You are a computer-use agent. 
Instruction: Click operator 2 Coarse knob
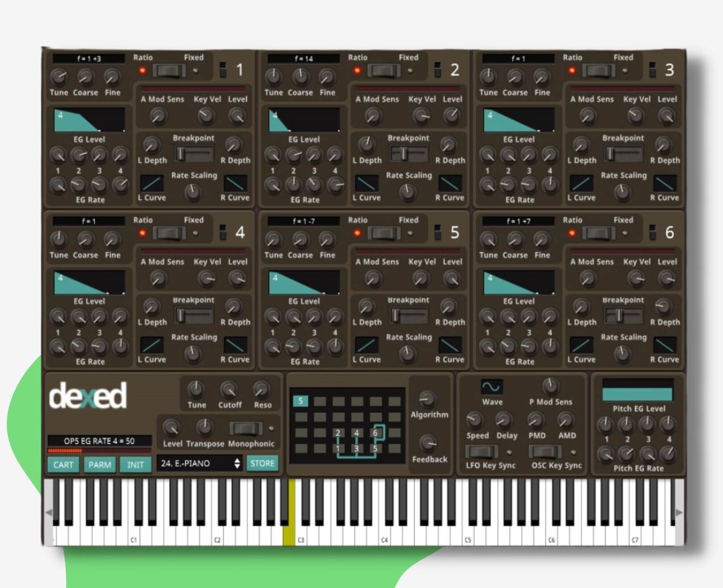pyautogui.click(x=300, y=77)
